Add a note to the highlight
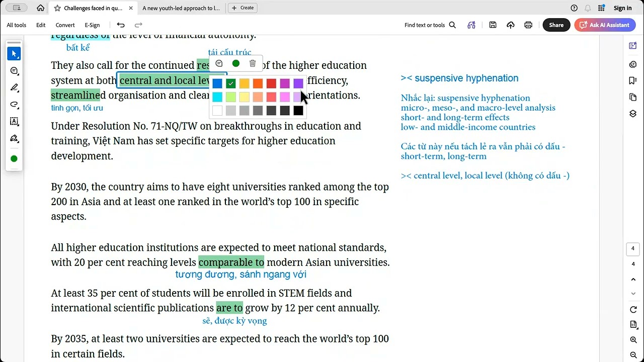The image size is (644, 362). [219, 64]
